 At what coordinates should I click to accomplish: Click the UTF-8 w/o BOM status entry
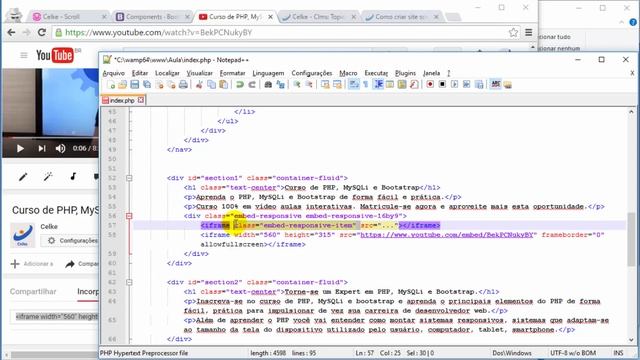(x=573, y=353)
